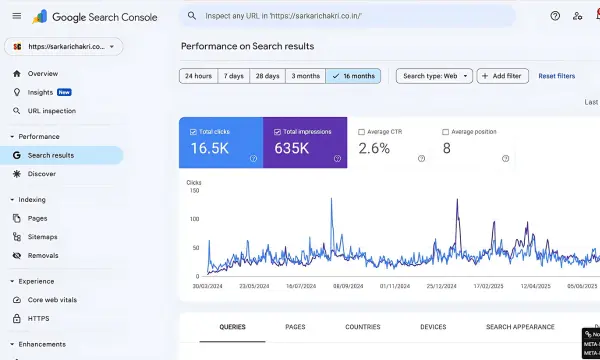Click the HTTPS padlock icon
The image size is (600, 360).
pyautogui.click(x=17, y=318)
